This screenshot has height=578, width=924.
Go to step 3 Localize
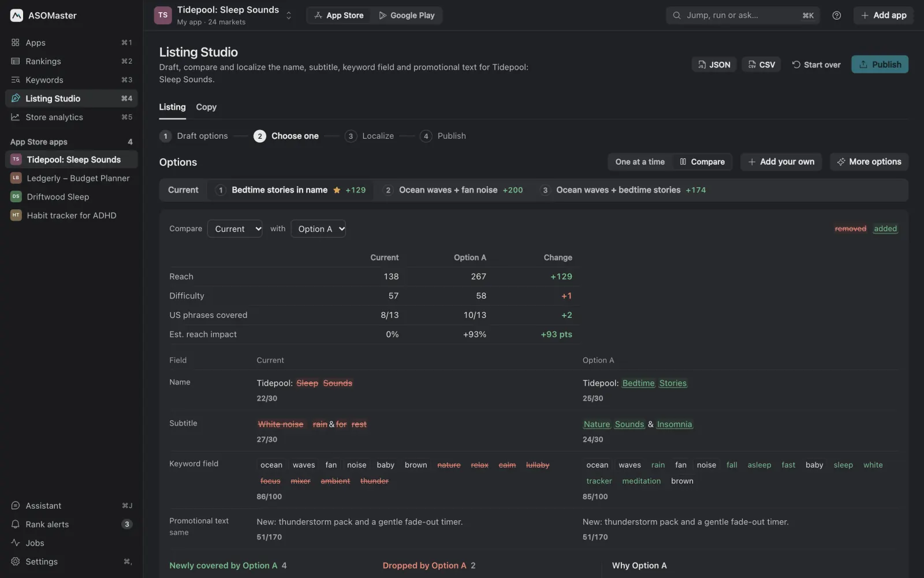369,136
